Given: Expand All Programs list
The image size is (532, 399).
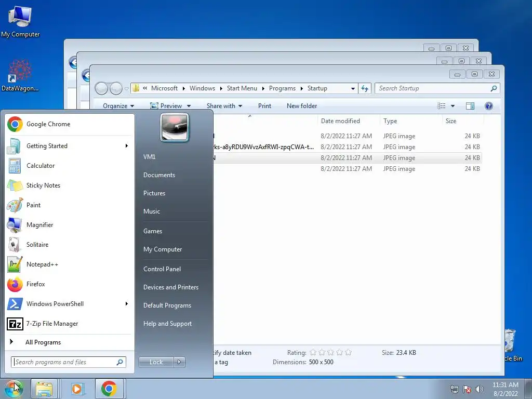Looking at the screenshot, I should click(x=70, y=342).
